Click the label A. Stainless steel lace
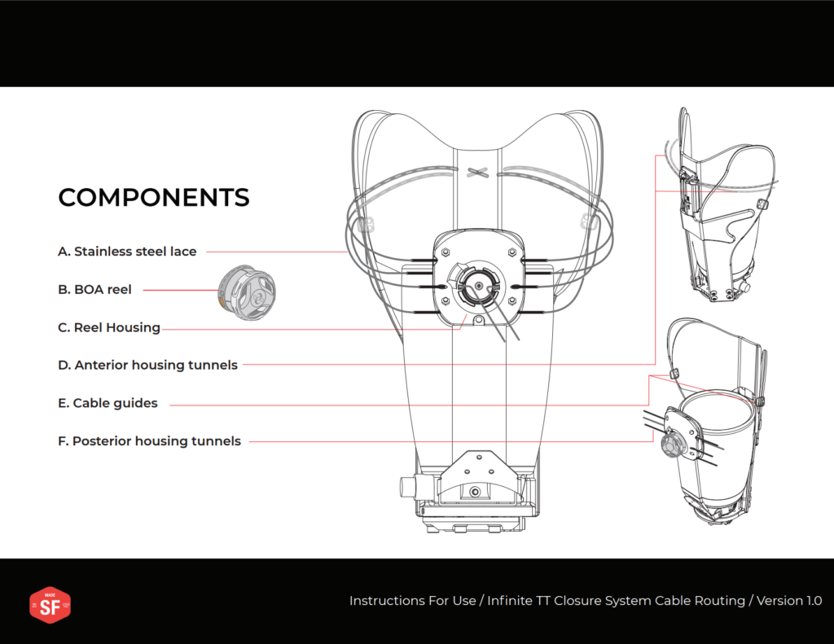Image resolution: width=834 pixels, height=644 pixels. [127, 252]
